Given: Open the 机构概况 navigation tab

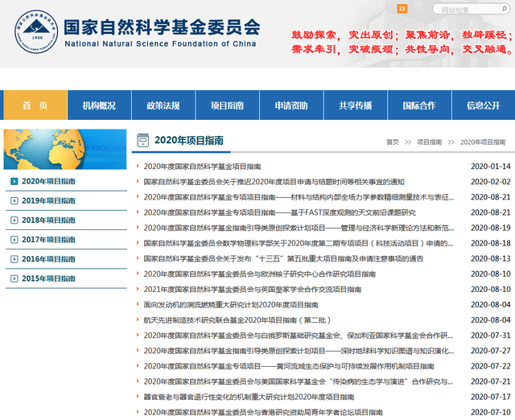Looking at the screenshot, I should pyautogui.click(x=99, y=105).
